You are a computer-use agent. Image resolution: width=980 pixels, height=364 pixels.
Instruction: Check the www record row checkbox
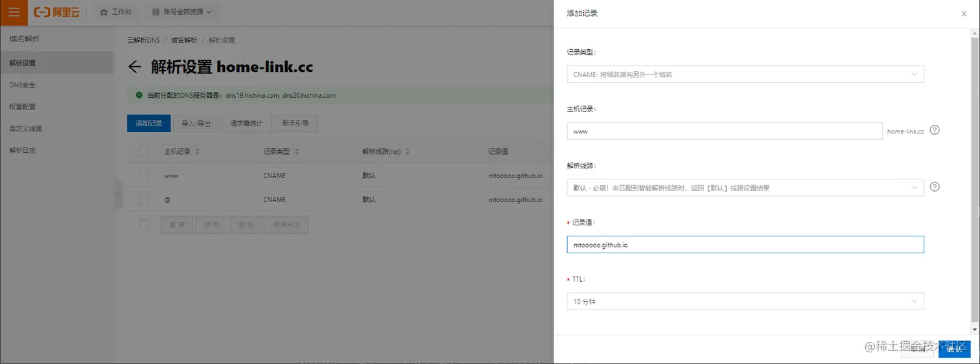click(144, 175)
